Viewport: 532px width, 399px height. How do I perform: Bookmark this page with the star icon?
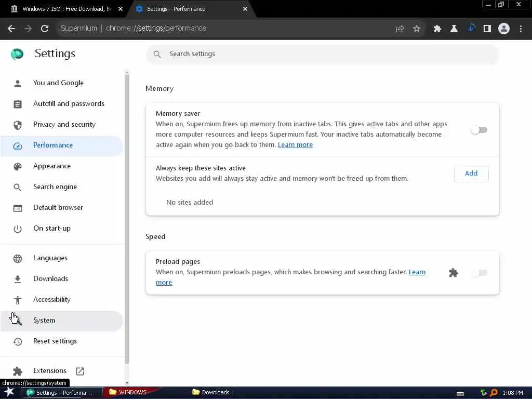tap(417, 29)
